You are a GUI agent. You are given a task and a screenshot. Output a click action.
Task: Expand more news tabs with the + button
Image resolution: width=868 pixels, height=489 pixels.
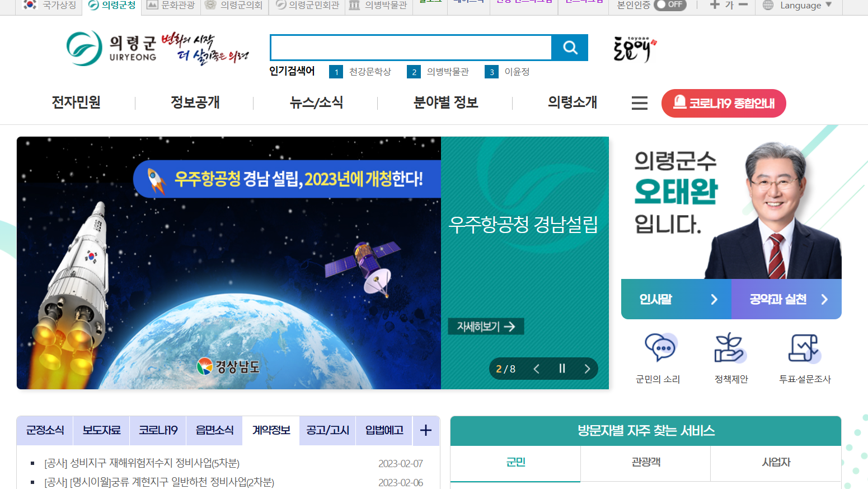coord(426,430)
